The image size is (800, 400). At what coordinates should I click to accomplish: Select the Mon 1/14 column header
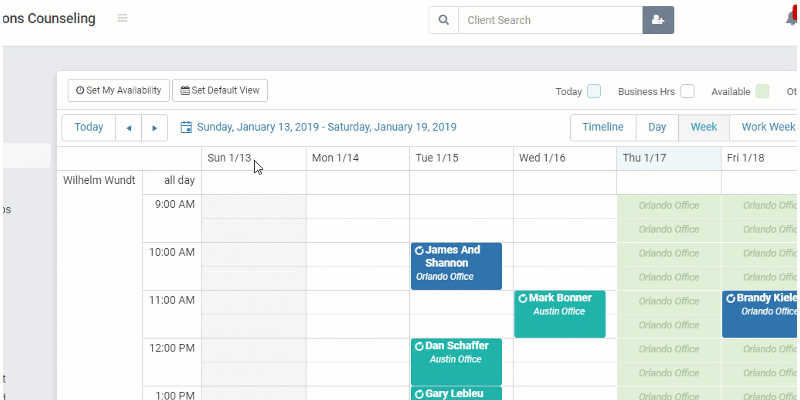point(358,158)
